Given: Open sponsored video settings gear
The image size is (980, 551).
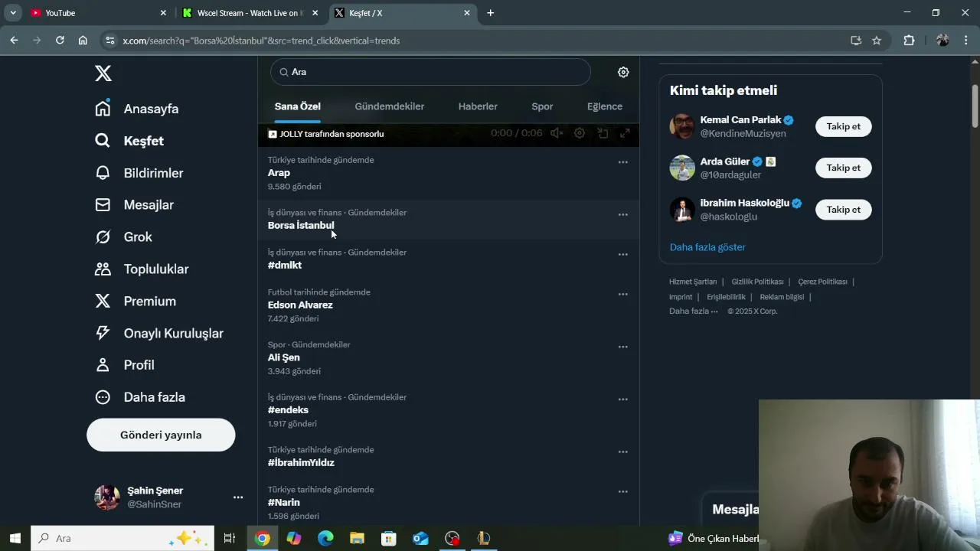Looking at the screenshot, I should (580, 133).
